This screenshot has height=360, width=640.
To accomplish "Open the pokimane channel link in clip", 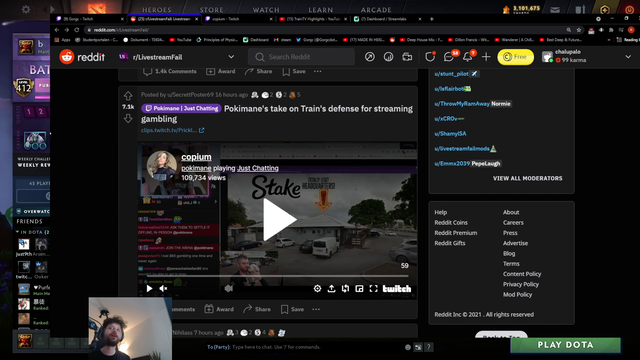I will click(196, 168).
